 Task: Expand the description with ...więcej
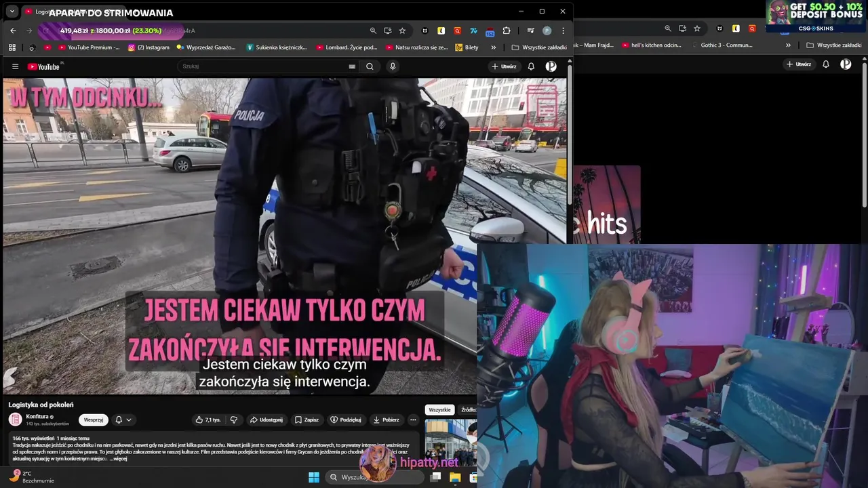(118, 459)
